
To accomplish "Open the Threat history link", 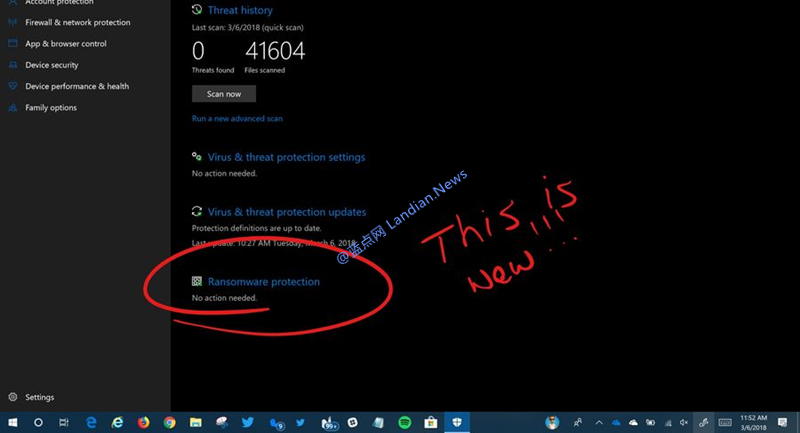I will 240,10.
